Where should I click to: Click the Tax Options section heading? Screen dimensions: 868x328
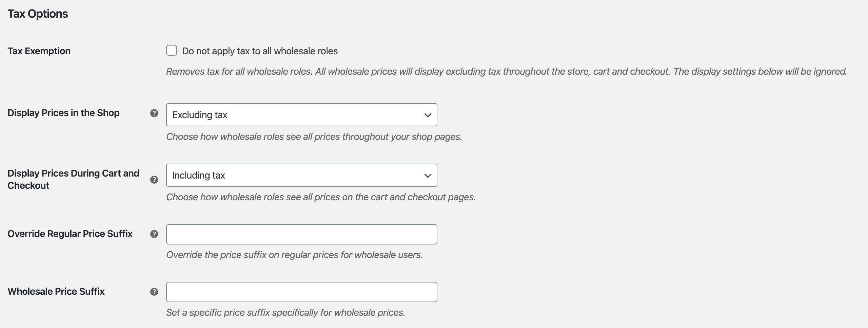tap(38, 14)
